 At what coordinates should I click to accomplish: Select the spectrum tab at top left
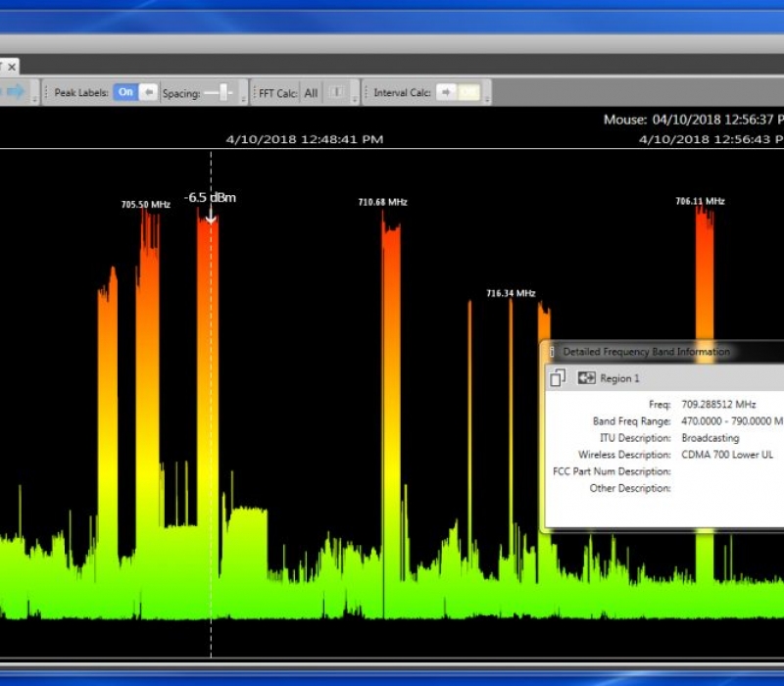pyautogui.click(x=6, y=67)
